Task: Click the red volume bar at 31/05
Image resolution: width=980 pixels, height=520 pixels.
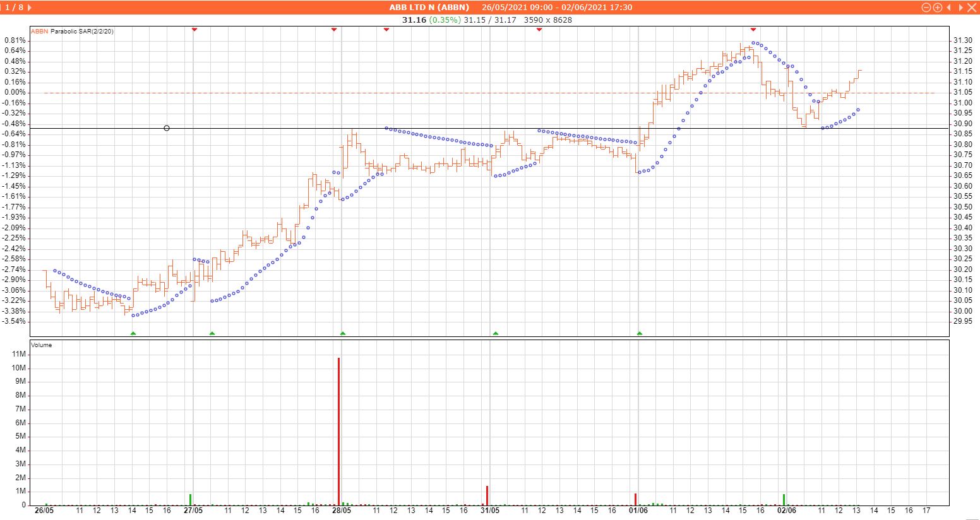Action: [x=487, y=495]
